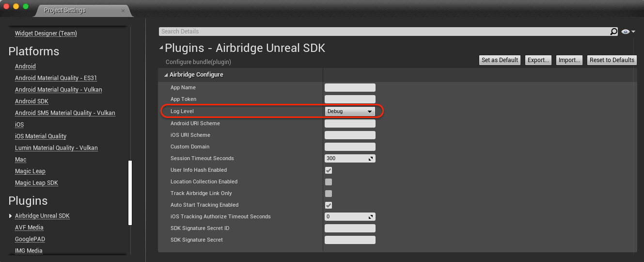
Task: Open the Android SDK settings
Action: 31,101
